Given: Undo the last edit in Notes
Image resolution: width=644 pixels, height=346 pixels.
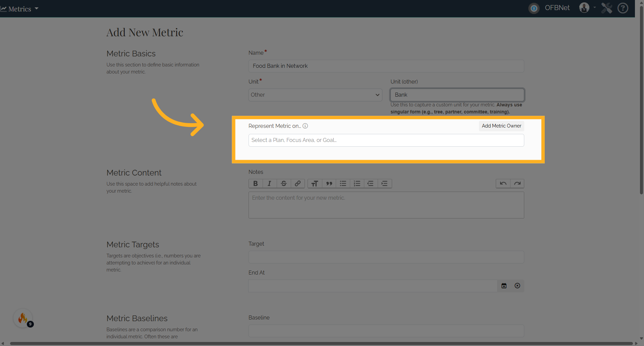Looking at the screenshot, I should point(503,184).
